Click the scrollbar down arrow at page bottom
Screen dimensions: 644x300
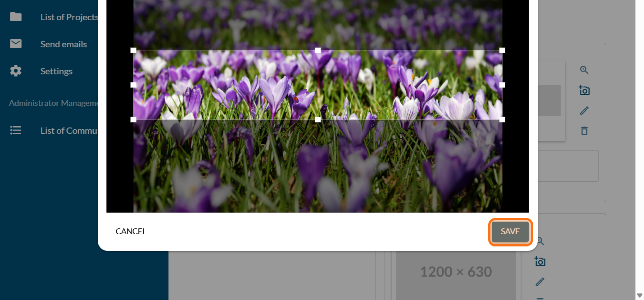[x=639, y=295]
